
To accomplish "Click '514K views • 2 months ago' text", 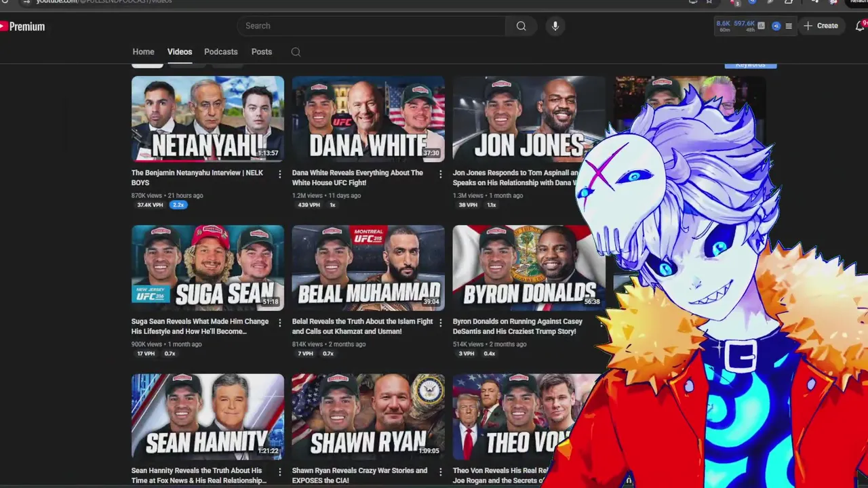I will 490,344.
